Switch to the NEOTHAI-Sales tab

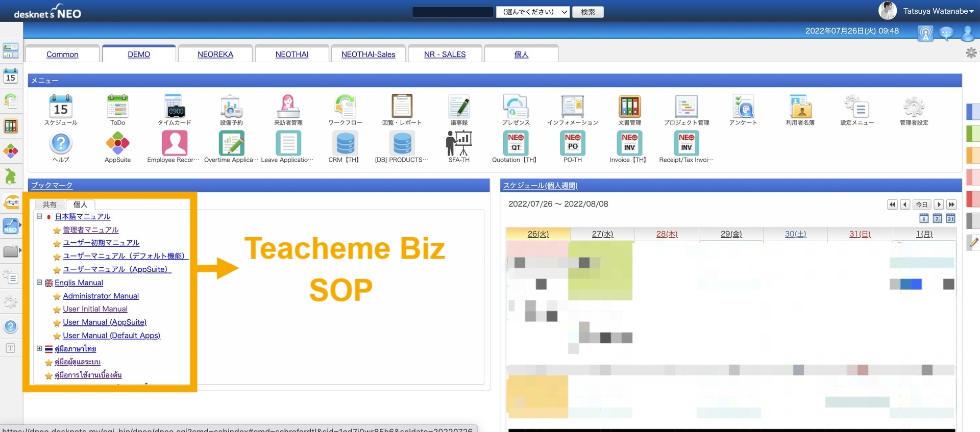369,54
